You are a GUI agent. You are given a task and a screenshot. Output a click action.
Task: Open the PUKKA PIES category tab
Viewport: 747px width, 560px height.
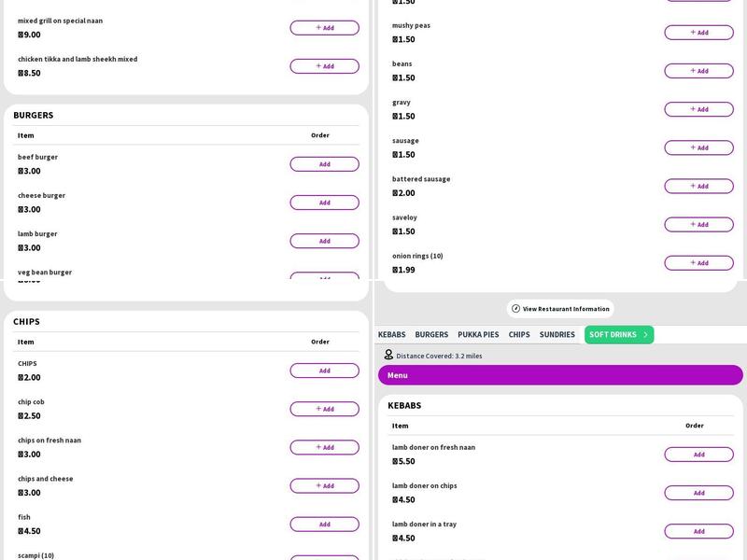coord(478,335)
